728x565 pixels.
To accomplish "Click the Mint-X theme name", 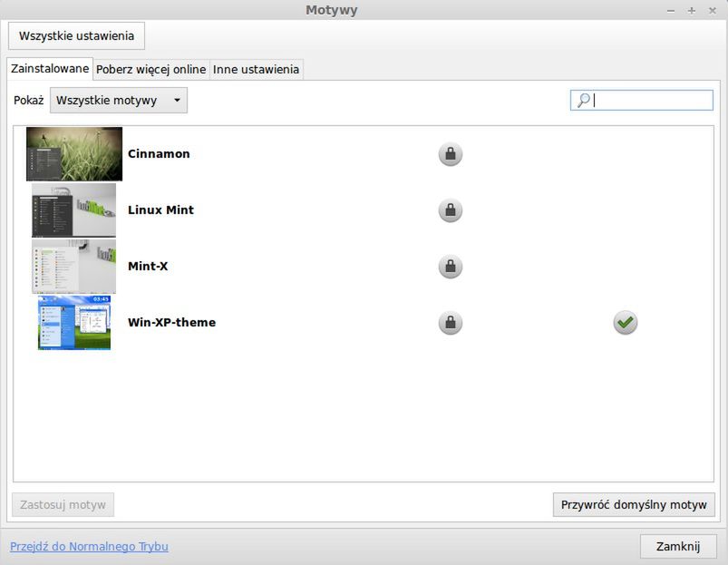I will tap(148, 266).
